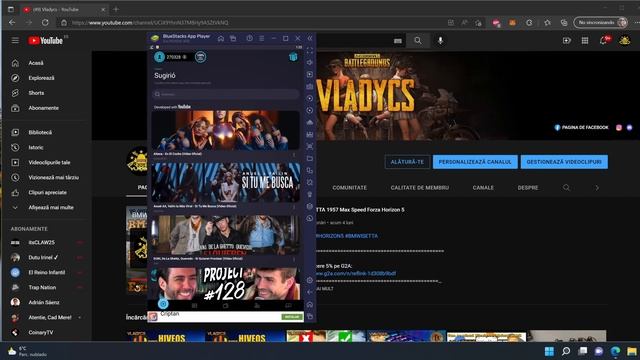The image size is (640, 360).
Task: Switch to DESPRE channel tab
Action: [x=528, y=188]
